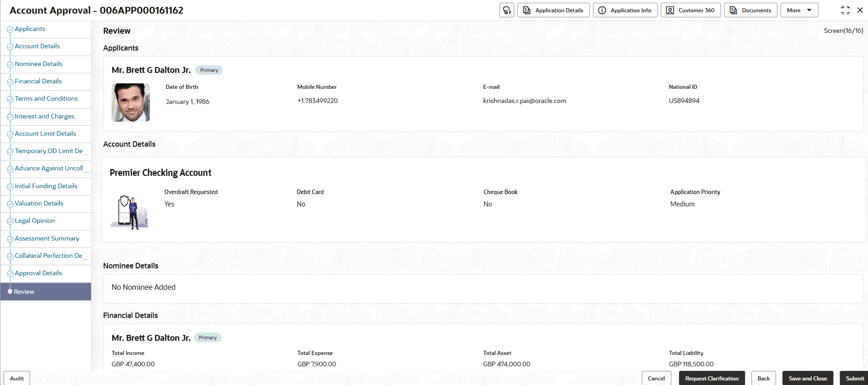Click mobile number +1 783499220

317,101
